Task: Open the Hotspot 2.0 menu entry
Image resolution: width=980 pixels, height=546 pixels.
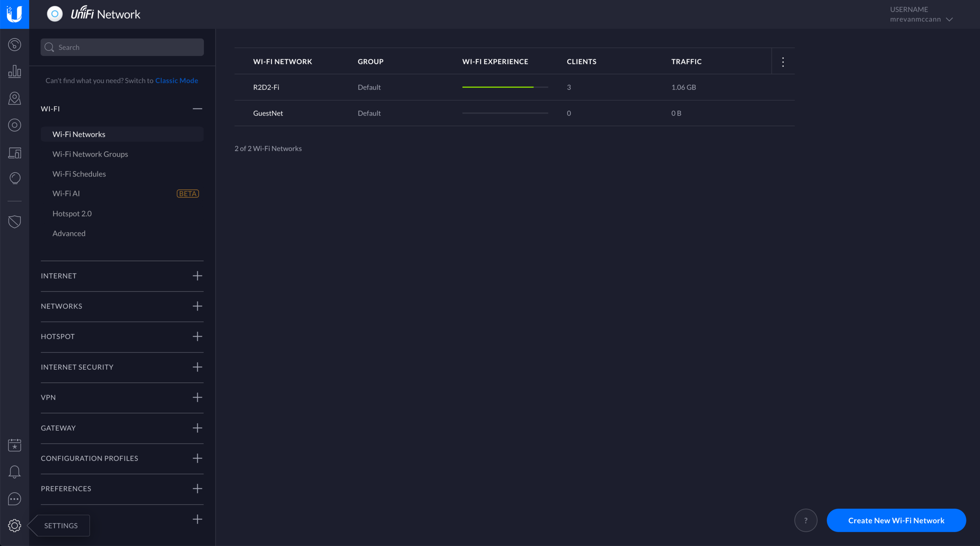Action: click(x=72, y=213)
